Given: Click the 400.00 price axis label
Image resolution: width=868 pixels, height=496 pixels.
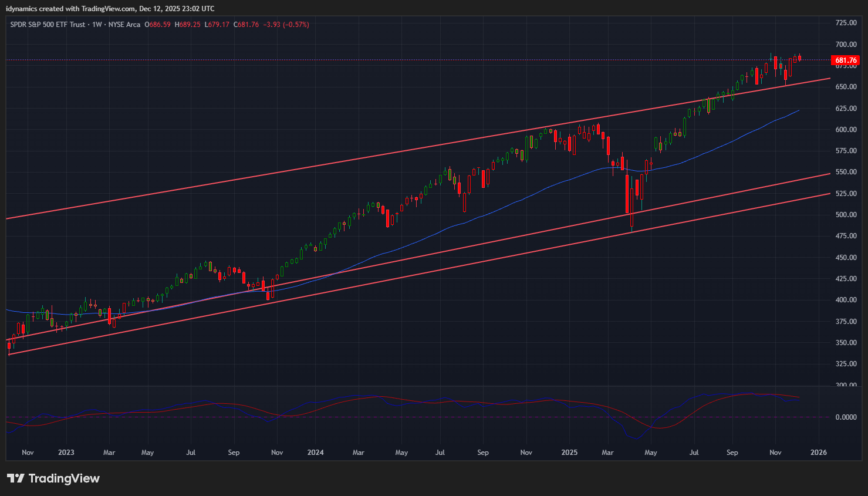Looking at the screenshot, I should (846, 300).
